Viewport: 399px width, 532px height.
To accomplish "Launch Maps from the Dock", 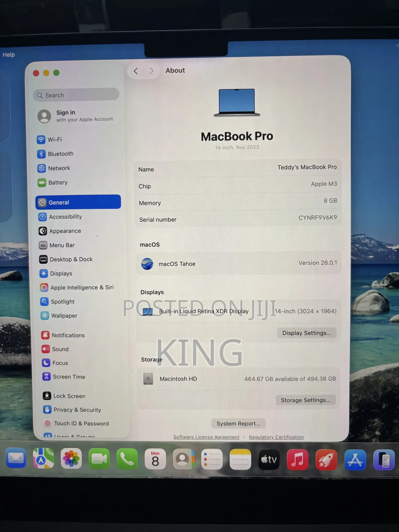I will point(43,458).
